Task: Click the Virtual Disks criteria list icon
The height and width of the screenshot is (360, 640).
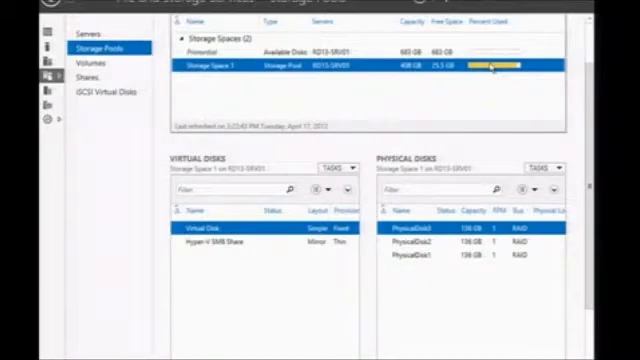Action: coord(316,189)
